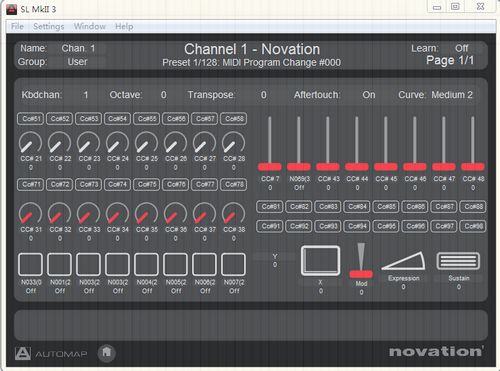Select the CC# 25 knob

point(147,143)
